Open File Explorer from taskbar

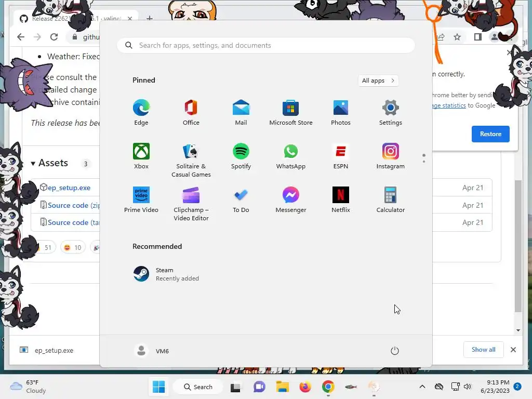point(282,387)
